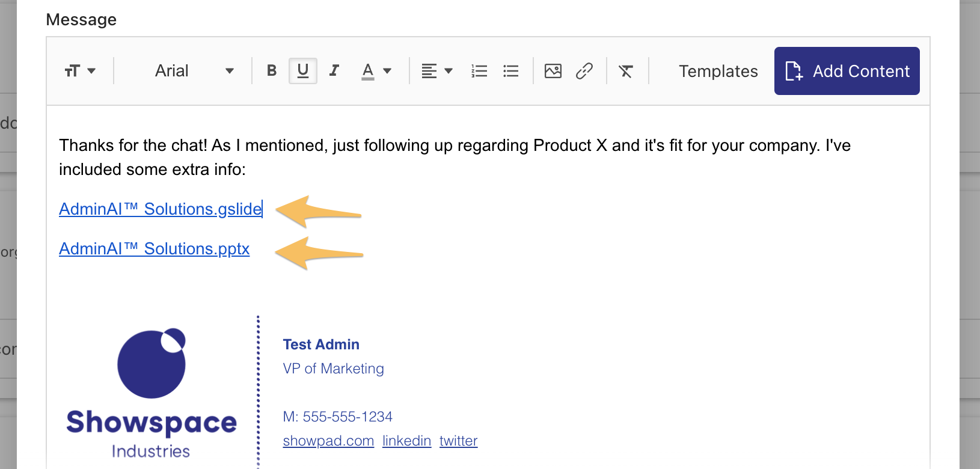Insert a hyperlink

click(x=584, y=71)
